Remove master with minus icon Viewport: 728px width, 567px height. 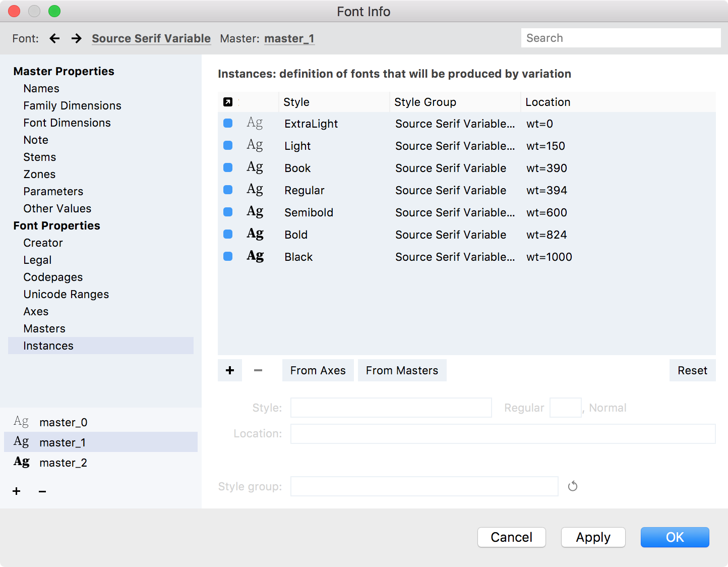tap(42, 491)
